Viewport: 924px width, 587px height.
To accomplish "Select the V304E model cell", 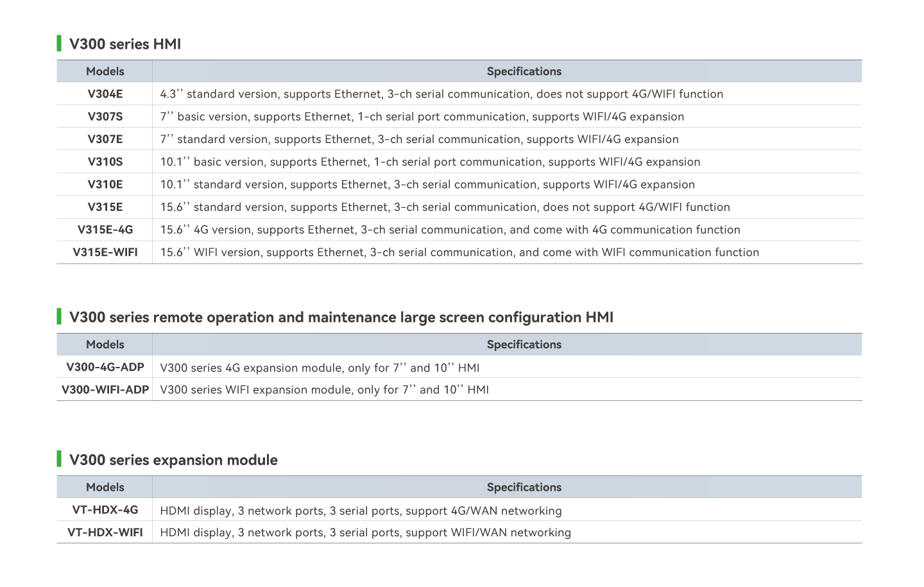I will (x=105, y=94).
